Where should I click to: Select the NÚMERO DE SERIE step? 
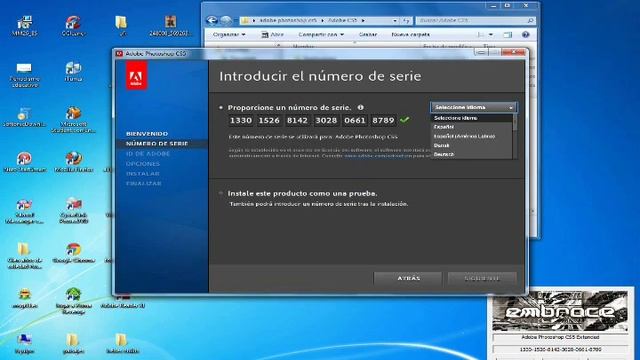click(157, 144)
